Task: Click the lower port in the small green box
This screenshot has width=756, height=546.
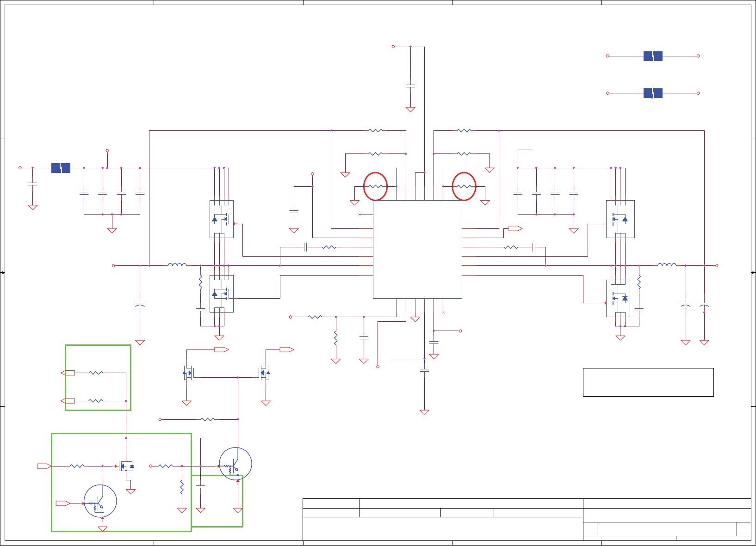Action: [68, 401]
